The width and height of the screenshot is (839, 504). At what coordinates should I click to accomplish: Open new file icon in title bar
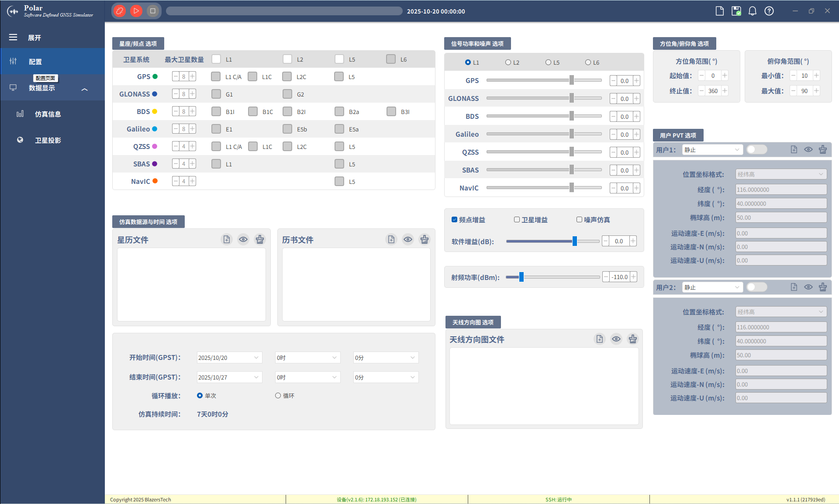[x=720, y=11]
